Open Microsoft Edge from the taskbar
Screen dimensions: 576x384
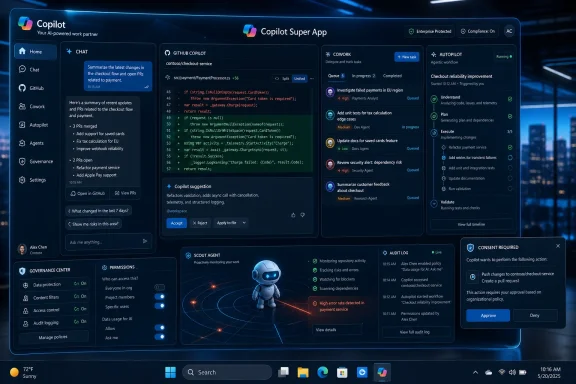(x=323, y=372)
